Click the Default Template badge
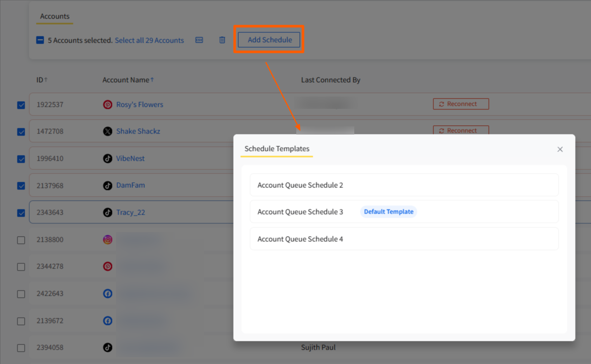591x364 pixels. point(389,212)
